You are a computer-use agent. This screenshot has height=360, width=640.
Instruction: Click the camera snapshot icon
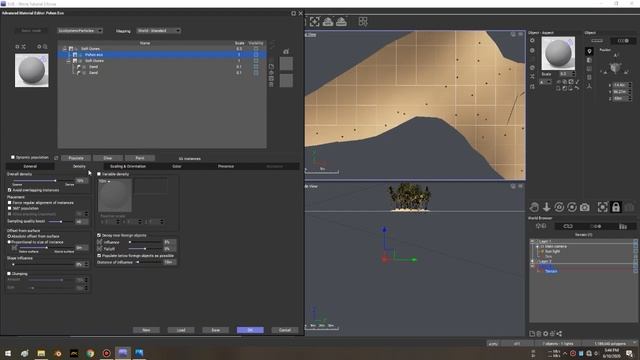tap(584, 207)
